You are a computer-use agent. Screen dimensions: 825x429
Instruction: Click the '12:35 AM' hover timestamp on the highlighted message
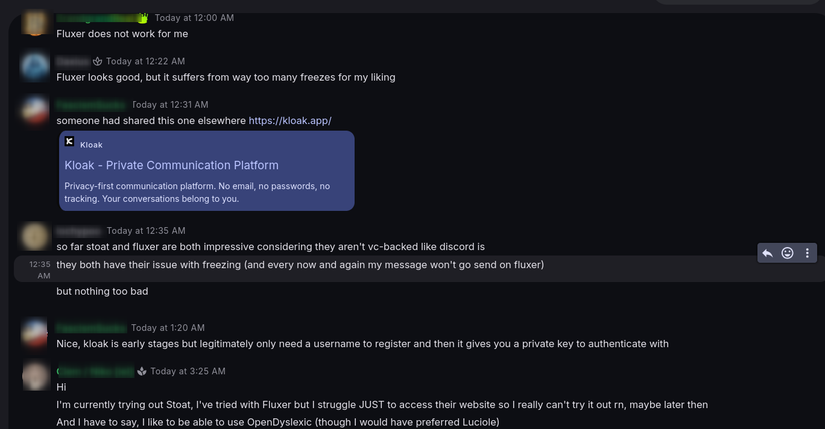tap(40, 270)
